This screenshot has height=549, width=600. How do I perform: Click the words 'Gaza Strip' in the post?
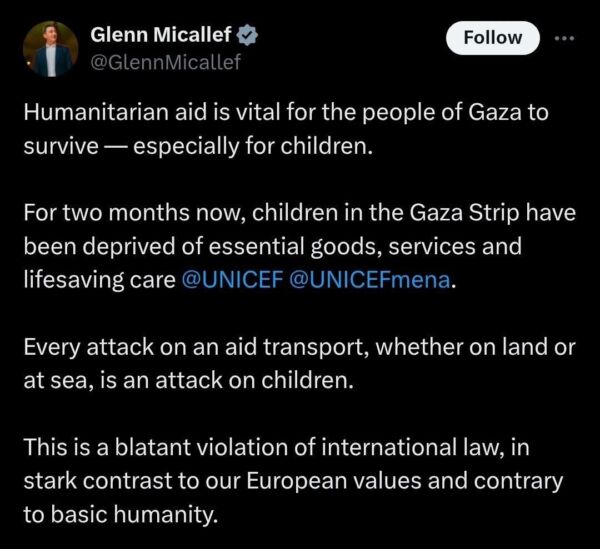[x=465, y=213]
